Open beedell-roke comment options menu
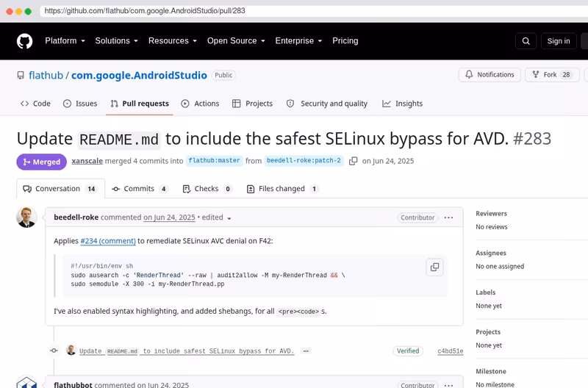The width and height of the screenshot is (588, 388). click(x=448, y=218)
